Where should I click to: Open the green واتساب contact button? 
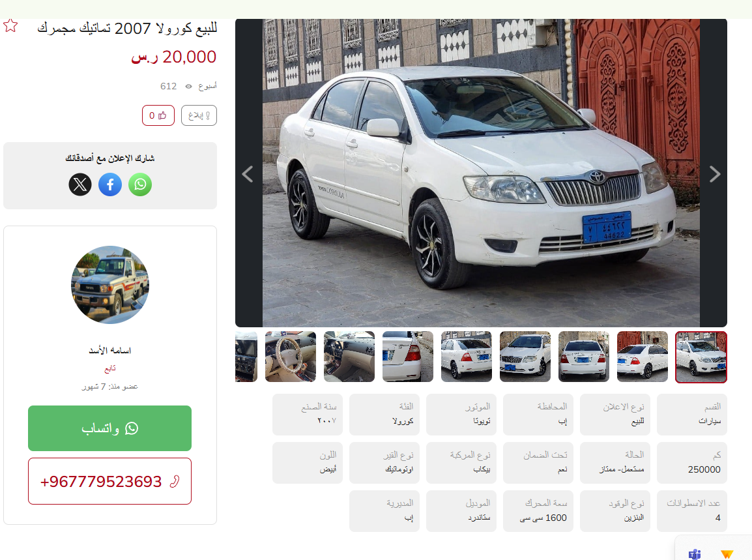pos(110,428)
